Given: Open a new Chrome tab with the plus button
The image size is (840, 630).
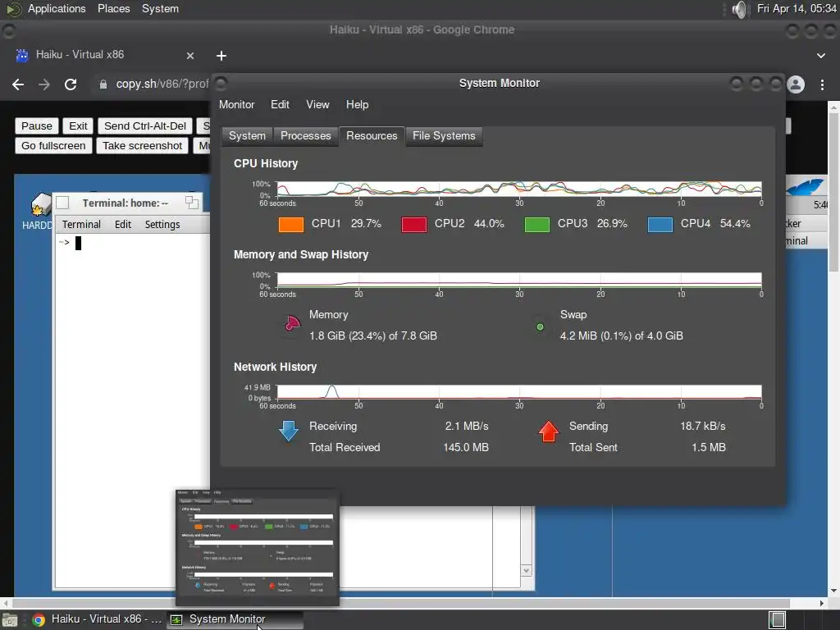Looking at the screenshot, I should [x=221, y=56].
